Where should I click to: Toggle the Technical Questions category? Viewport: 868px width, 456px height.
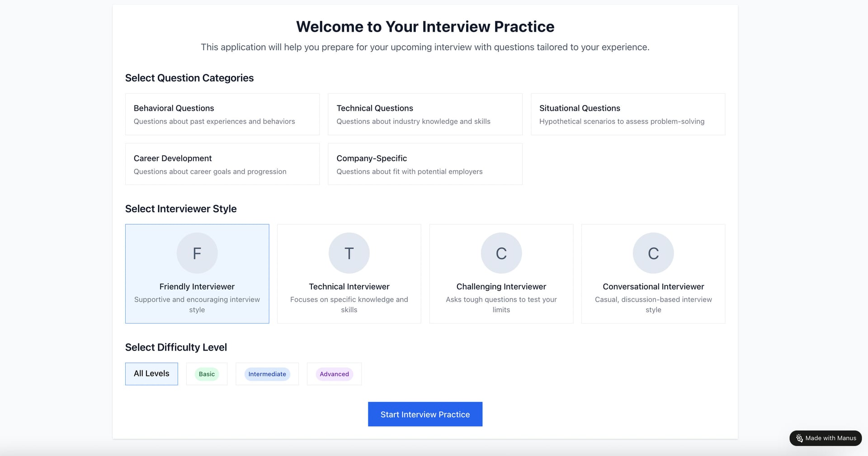(x=425, y=114)
